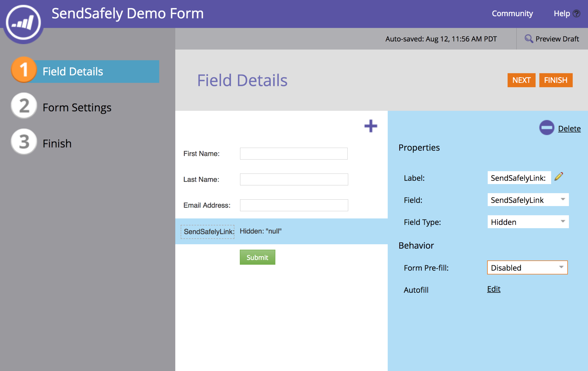This screenshot has width=588, height=371.
Task: Click the green Submit button
Action: 257,257
